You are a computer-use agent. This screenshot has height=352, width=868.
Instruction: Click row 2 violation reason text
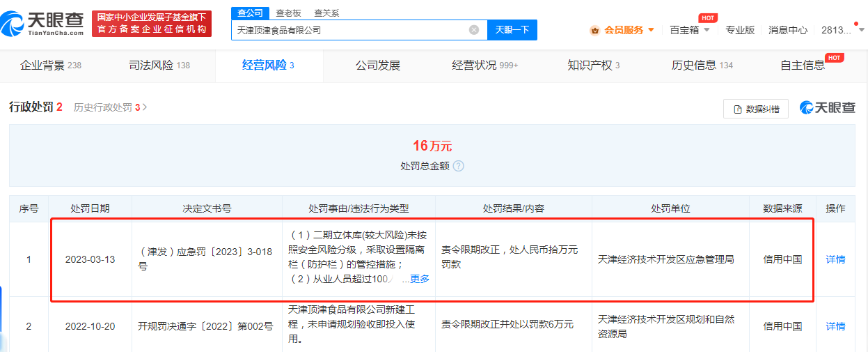coord(352,324)
